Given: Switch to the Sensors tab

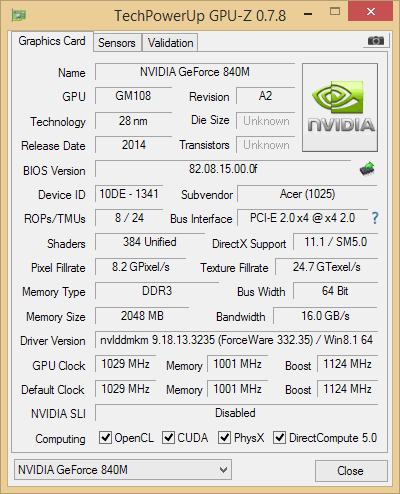Looking at the screenshot, I should pyautogui.click(x=117, y=43).
